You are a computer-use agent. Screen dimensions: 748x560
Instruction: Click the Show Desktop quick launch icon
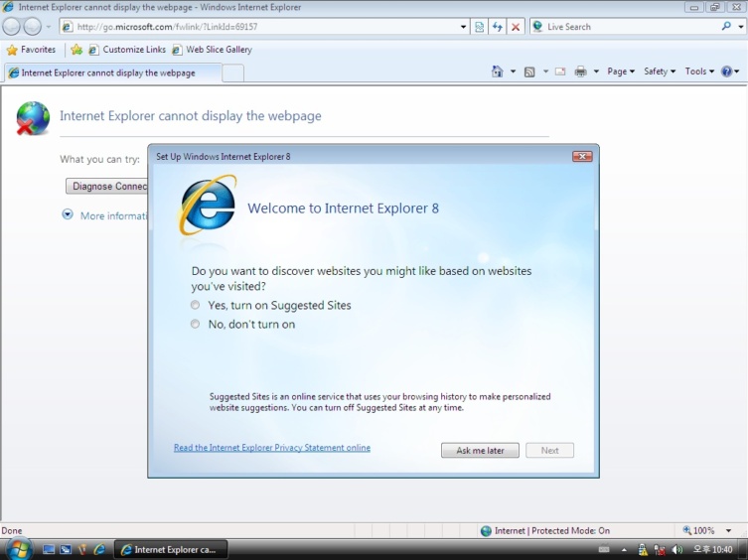[x=49, y=549]
